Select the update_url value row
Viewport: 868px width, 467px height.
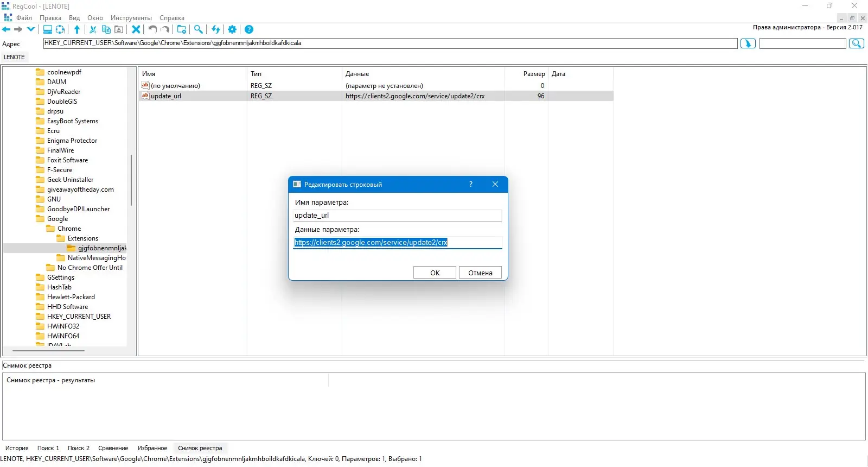click(x=376, y=96)
